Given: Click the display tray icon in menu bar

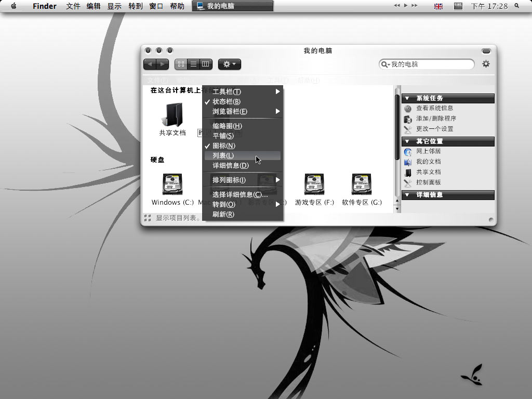Looking at the screenshot, I should [458, 6].
